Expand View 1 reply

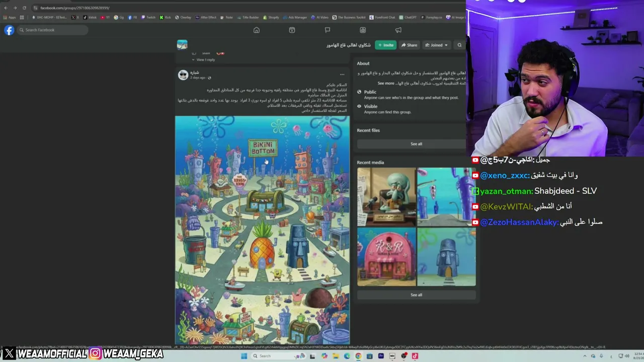click(203, 60)
